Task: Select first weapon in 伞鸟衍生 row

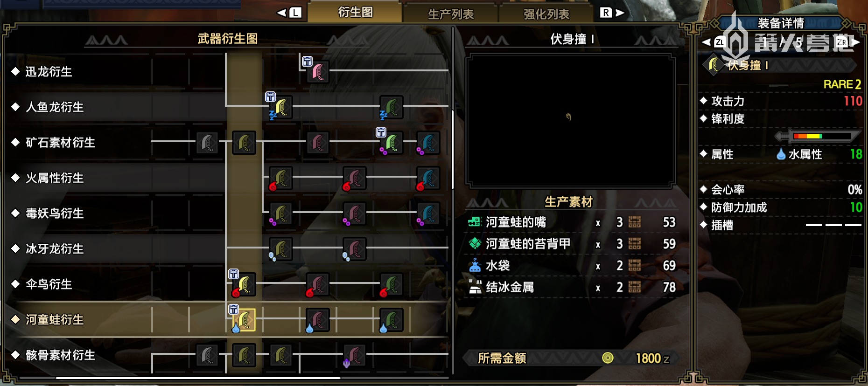Action: click(244, 284)
